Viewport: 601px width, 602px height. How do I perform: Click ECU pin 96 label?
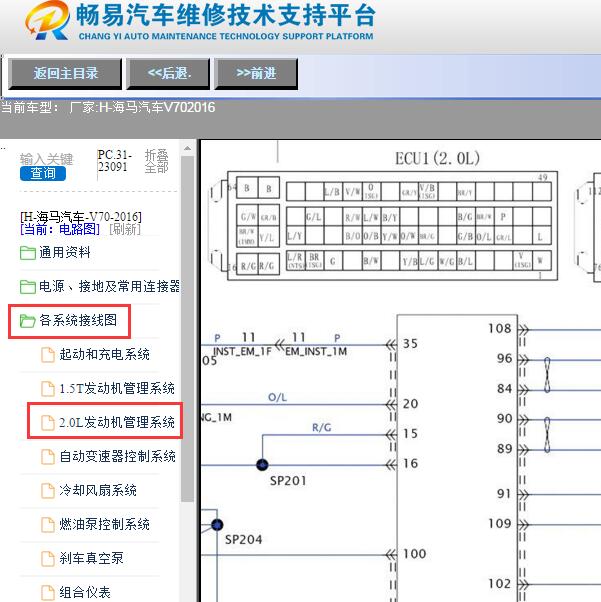coord(504,358)
